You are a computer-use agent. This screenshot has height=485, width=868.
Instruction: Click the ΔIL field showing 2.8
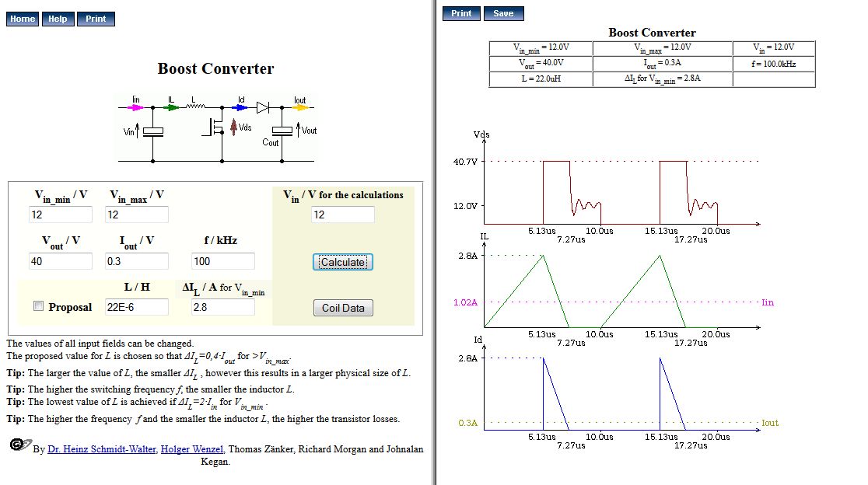[x=223, y=307]
